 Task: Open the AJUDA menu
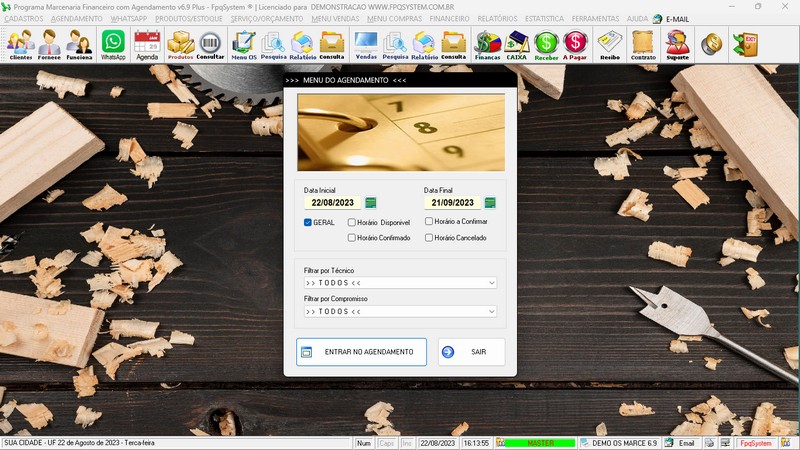coord(637,19)
